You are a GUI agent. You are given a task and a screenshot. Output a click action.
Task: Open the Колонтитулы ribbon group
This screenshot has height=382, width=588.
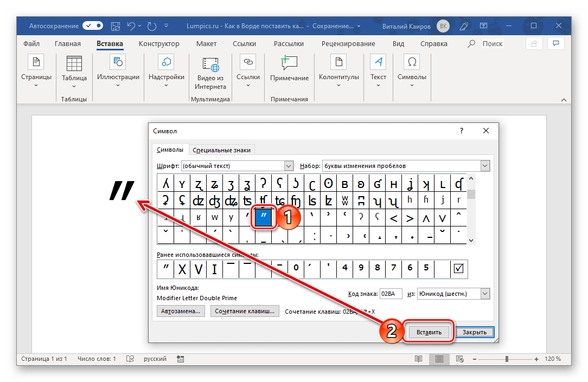[x=338, y=71]
